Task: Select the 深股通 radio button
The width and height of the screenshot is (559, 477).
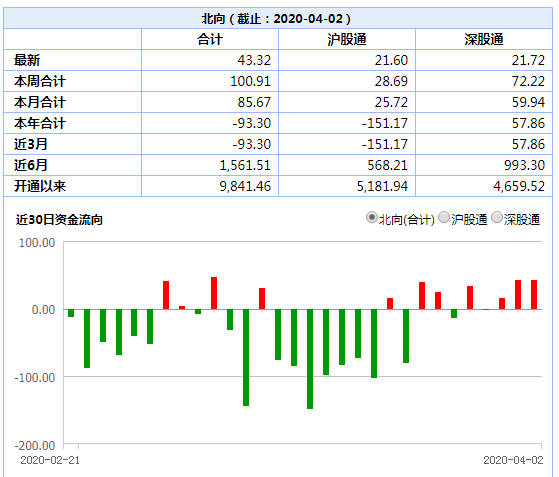Action: [x=497, y=217]
